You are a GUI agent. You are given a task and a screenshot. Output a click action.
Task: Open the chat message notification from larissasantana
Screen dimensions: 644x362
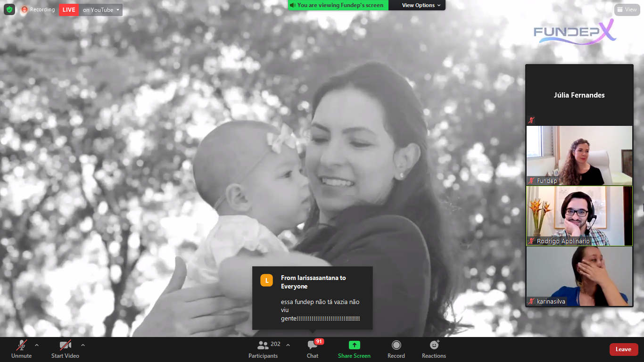point(312,298)
